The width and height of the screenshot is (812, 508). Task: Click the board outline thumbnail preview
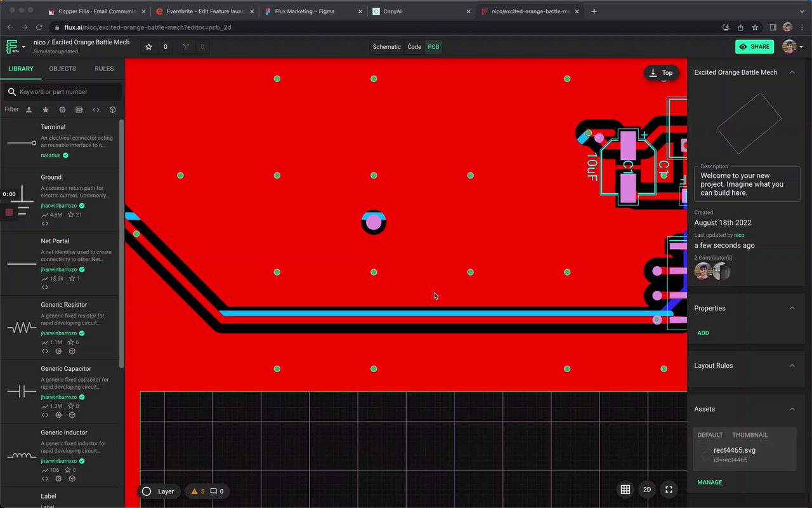[x=749, y=123]
